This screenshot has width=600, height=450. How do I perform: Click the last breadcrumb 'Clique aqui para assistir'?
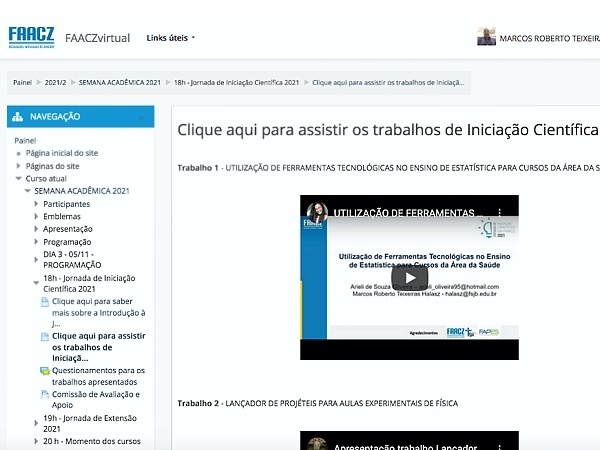point(388,82)
